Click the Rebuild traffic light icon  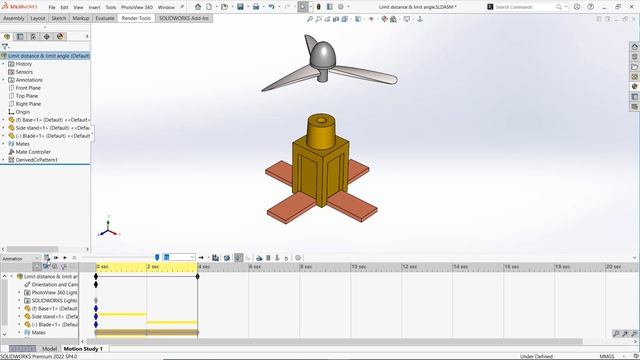(319, 7)
